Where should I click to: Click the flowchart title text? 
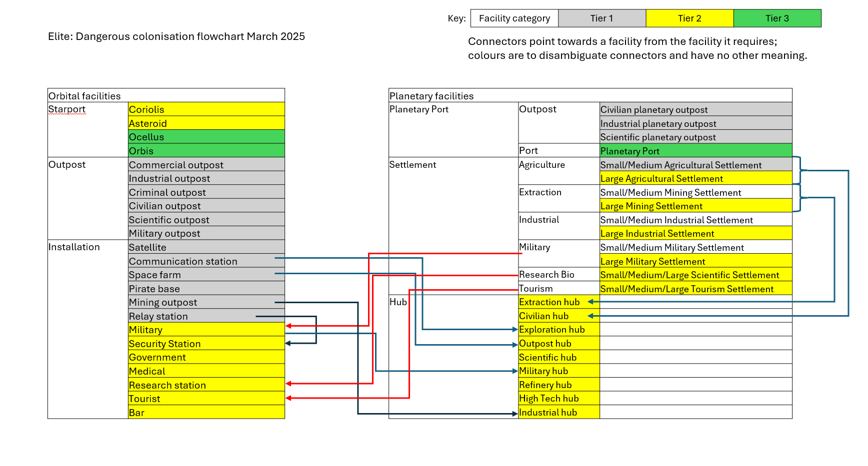(x=176, y=36)
